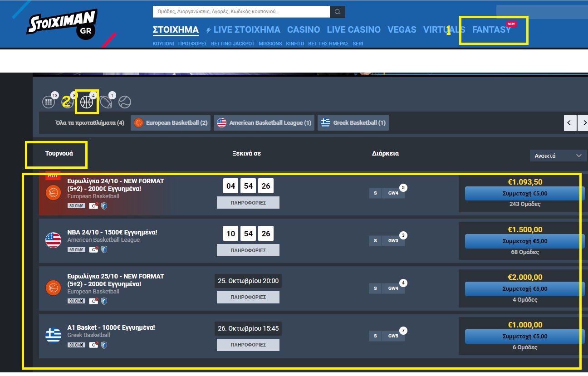
Task: Click the no-captain C icon on Ευρωλίγκα 24/10
Action: [93, 206]
